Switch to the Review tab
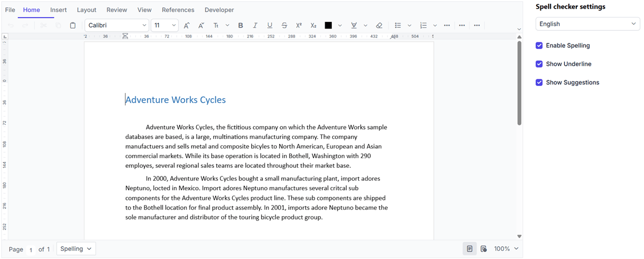 (x=116, y=10)
